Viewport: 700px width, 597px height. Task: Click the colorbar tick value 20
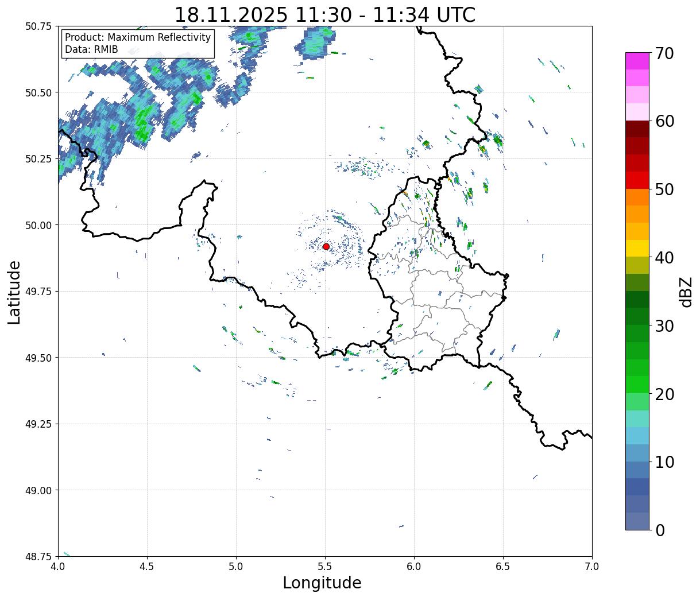coord(664,394)
